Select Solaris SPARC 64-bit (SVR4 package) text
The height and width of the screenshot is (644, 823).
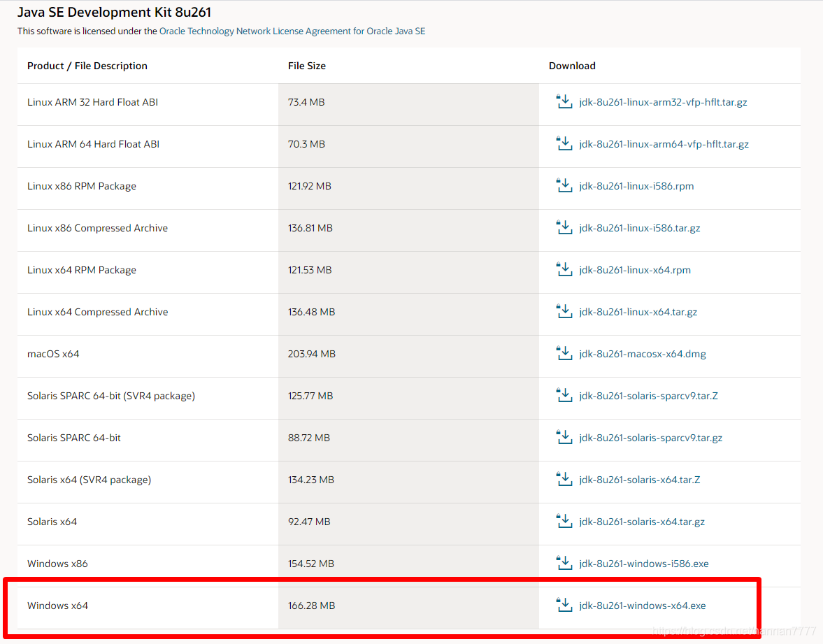pos(111,396)
